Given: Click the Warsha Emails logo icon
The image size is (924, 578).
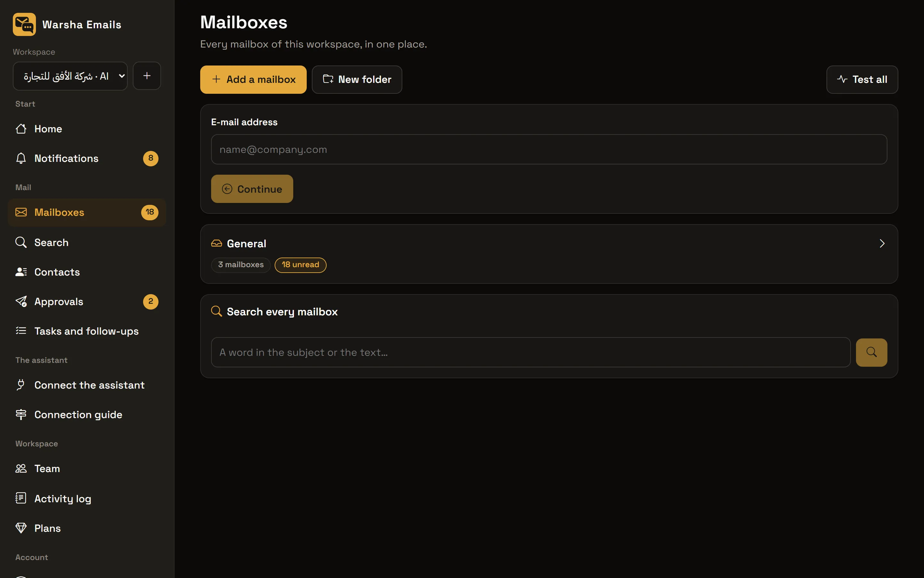Looking at the screenshot, I should (24, 24).
